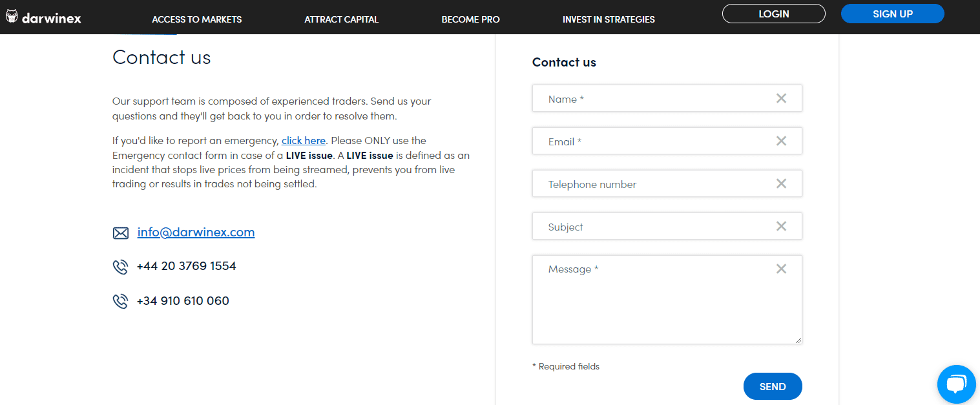The height and width of the screenshot is (405, 980).
Task: Open the Invest in Strategies menu
Action: [609, 19]
